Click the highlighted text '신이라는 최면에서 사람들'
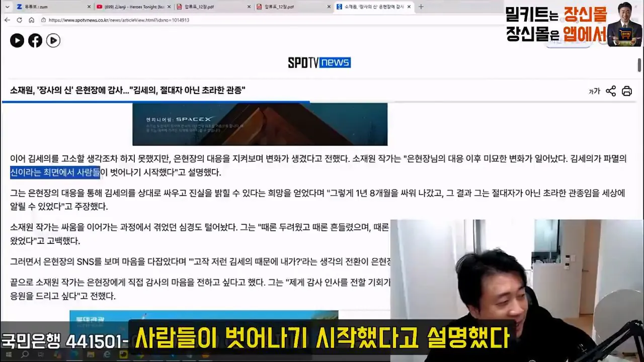Viewport: 644px width, 362px height. tap(55, 172)
